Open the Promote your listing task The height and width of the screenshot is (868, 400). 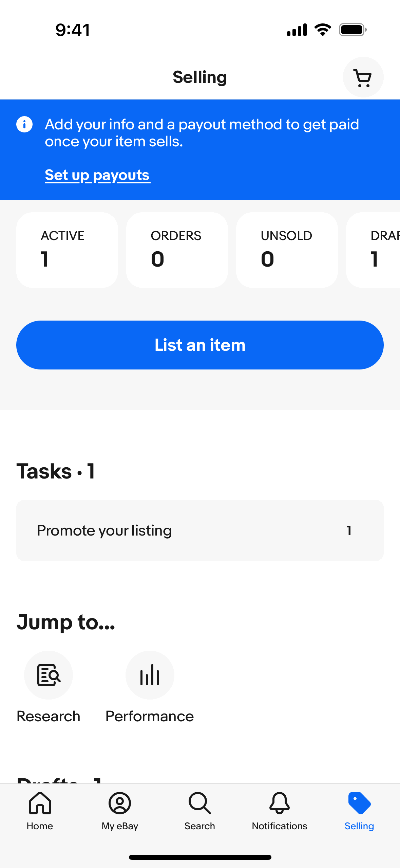pyautogui.click(x=200, y=530)
